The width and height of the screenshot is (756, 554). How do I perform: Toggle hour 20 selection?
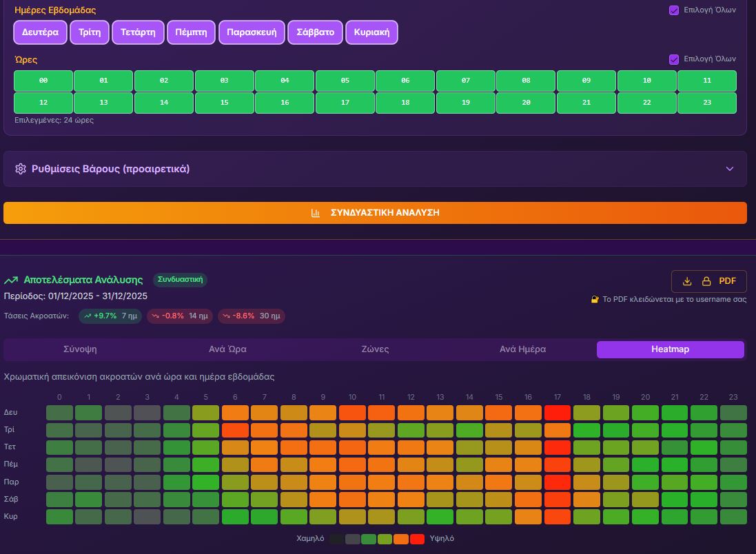[526, 103]
